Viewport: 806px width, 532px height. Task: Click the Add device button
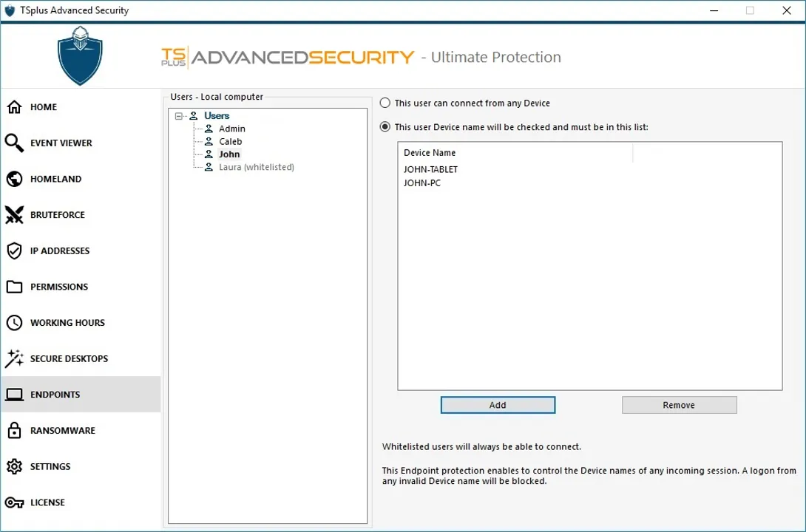pos(498,405)
